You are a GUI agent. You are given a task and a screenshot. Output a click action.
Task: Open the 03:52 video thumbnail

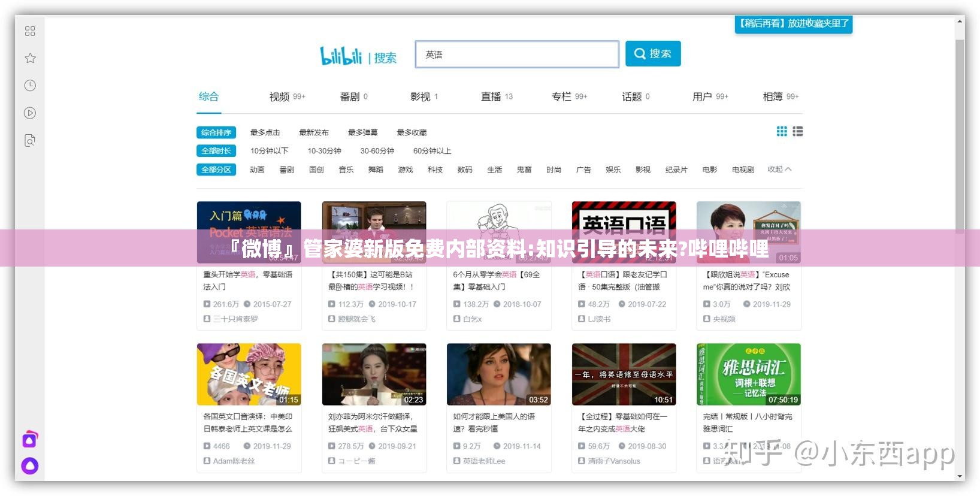point(499,374)
